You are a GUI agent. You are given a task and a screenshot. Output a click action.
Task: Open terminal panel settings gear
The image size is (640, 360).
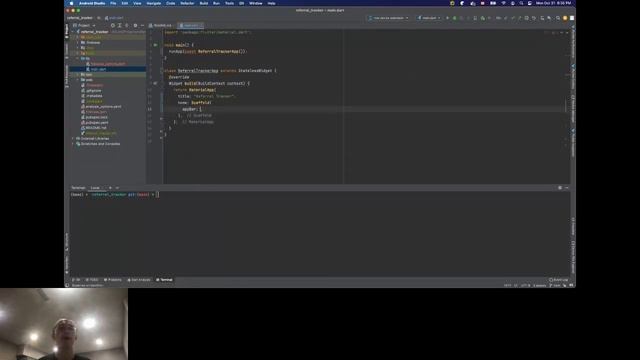(560, 188)
